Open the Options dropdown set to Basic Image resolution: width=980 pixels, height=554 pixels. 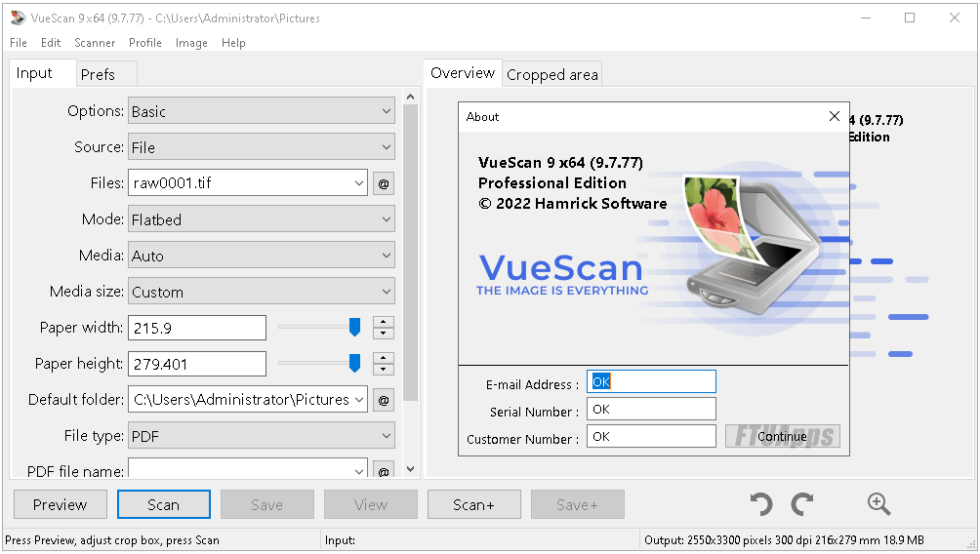262,111
